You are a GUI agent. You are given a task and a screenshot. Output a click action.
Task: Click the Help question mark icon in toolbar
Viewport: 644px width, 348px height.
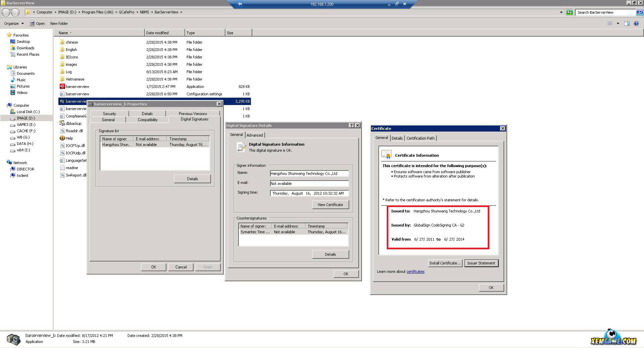click(636, 23)
